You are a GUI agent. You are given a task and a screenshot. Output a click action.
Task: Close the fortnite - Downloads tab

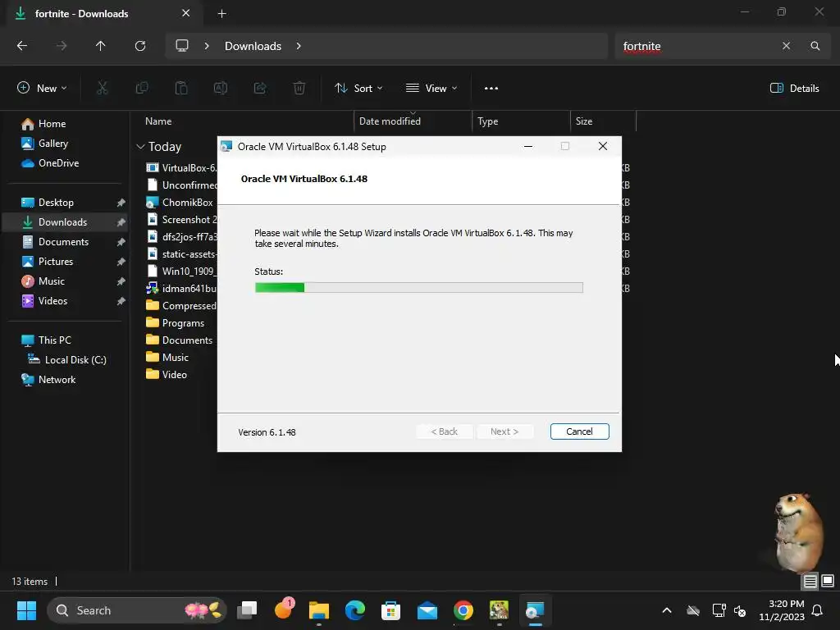185,13
